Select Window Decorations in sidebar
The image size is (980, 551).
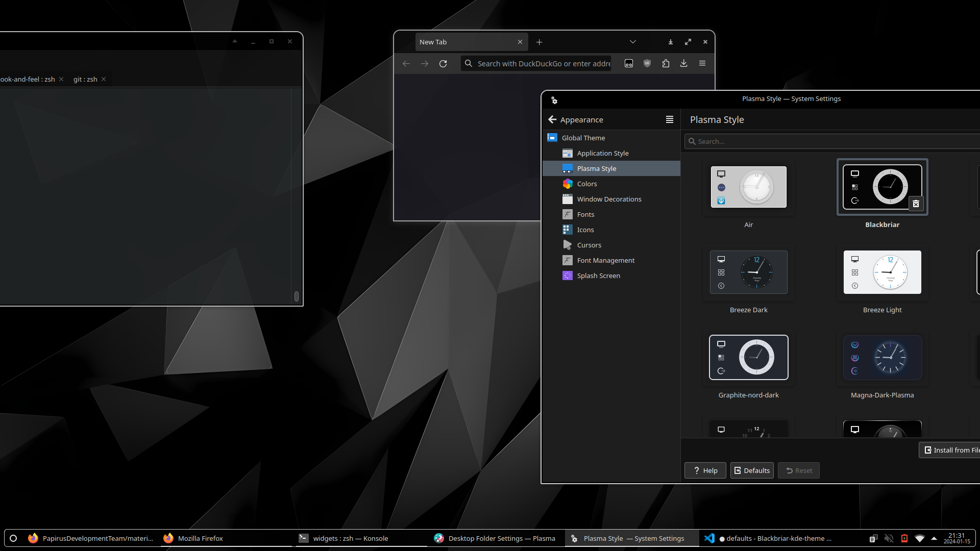pos(609,199)
